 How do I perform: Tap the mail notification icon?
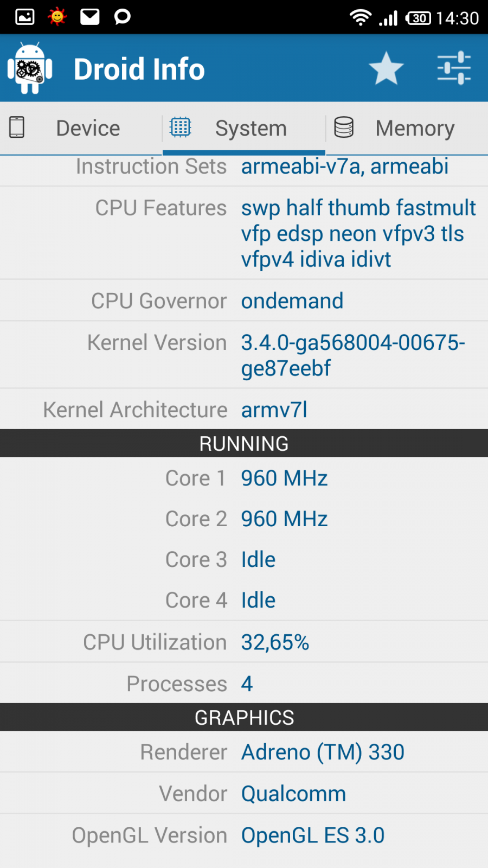[90, 17]
